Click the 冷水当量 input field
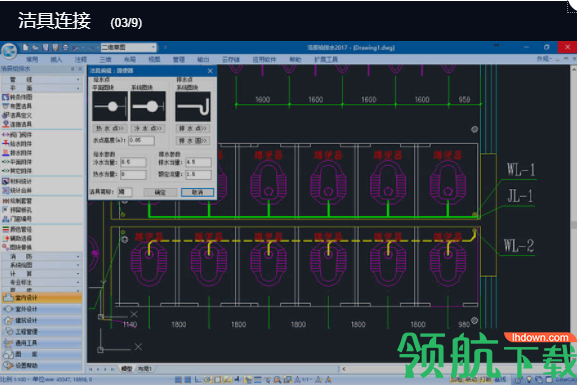Screen dimensions: 577x385 133,162
